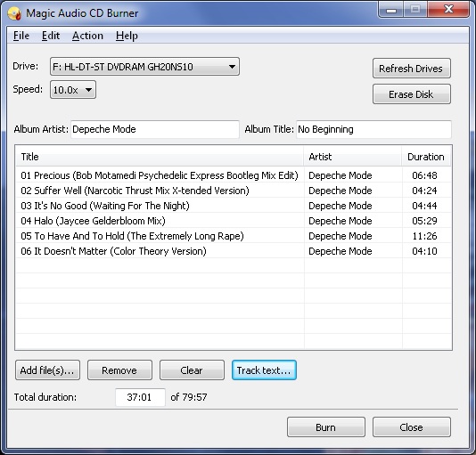Click the total duration 37:01 field

[140, 397]
